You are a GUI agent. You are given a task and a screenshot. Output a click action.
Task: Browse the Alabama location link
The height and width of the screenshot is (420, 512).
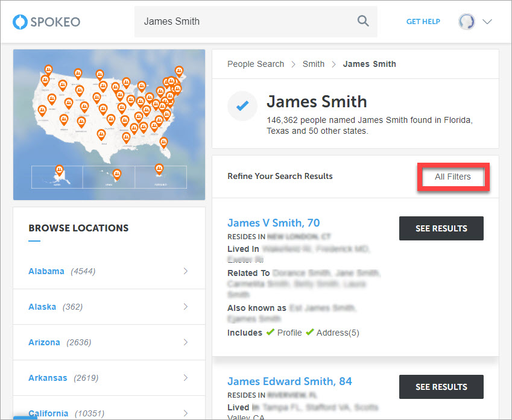point(46,271)
